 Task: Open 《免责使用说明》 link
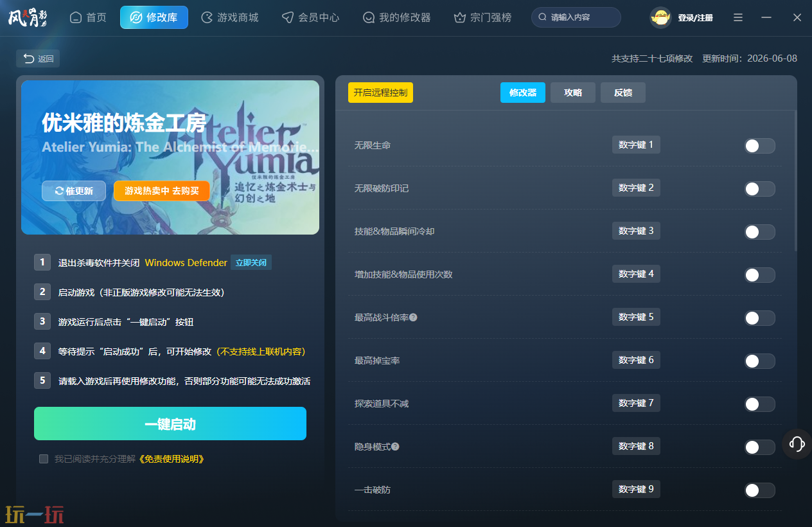(172, 459)
